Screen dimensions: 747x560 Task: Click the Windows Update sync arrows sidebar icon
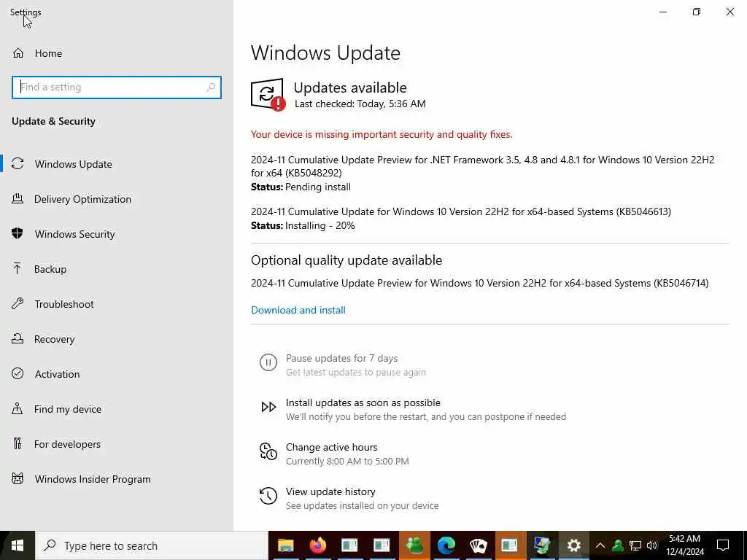point(18,164)
